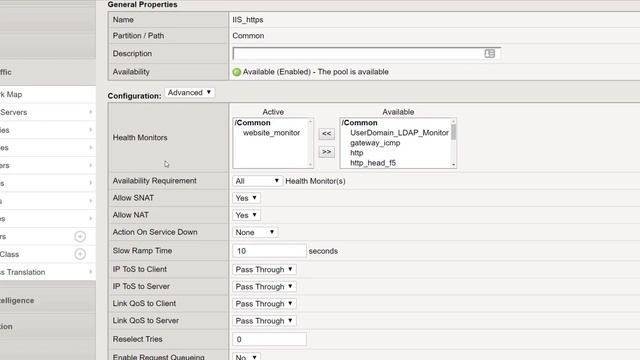Click the green Available status icon
This screenshot has height=360, width=640.
[236, 72]
